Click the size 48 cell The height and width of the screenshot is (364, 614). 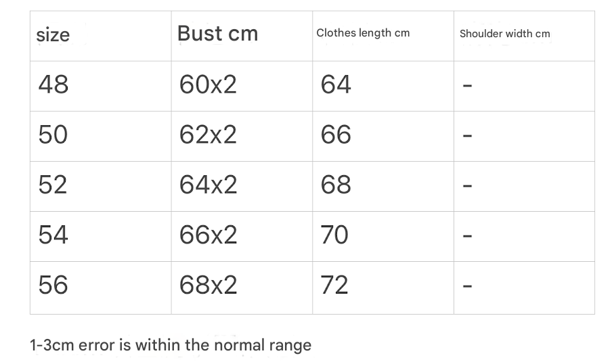pos(53,85)
